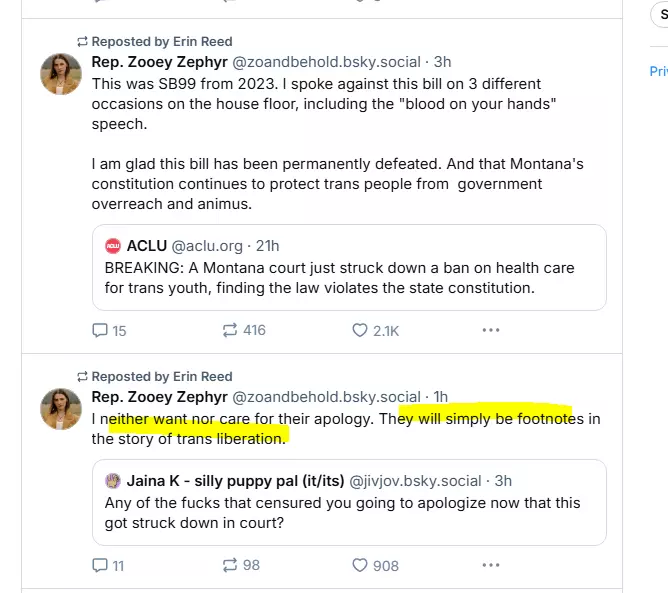Screen dimensions: 668x593
Task: Open more options on the footnotes post
Action: (490, 564)
